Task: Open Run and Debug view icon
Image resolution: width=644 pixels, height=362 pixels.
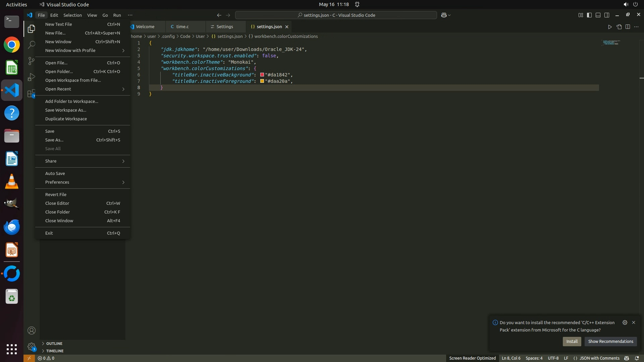Action: click(x=31, y=77)
